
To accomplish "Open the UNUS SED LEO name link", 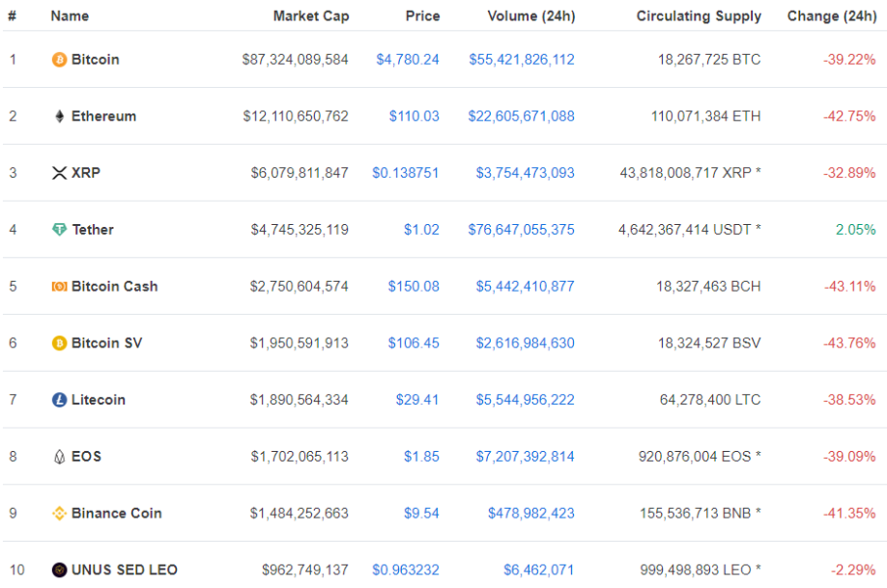I will click(x=124, y=570).
